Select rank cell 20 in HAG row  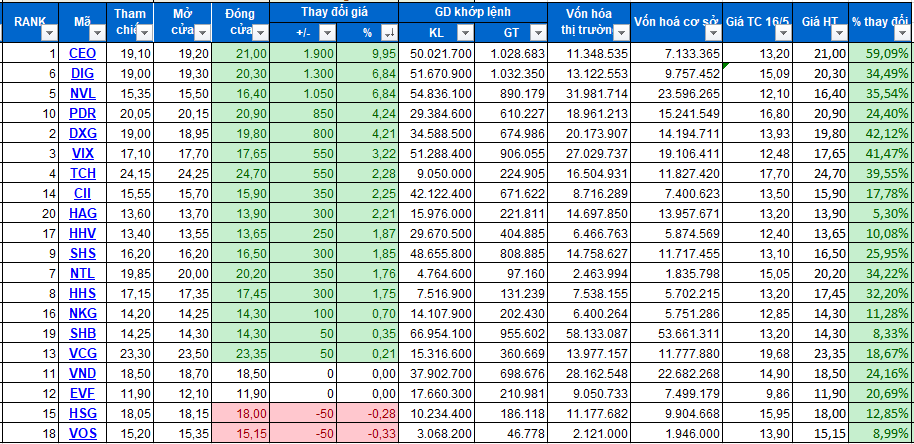click(x=30, y=213)
